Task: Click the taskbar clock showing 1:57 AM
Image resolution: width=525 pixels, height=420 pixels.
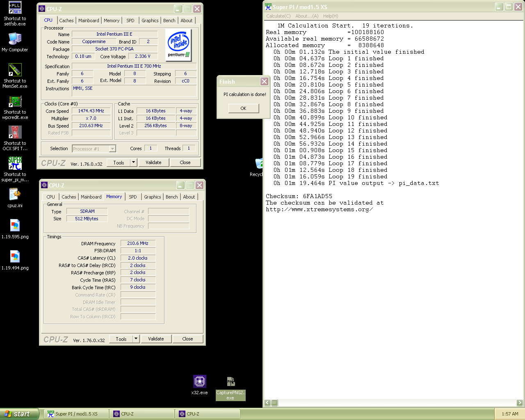Action: (x=510, y=414)
